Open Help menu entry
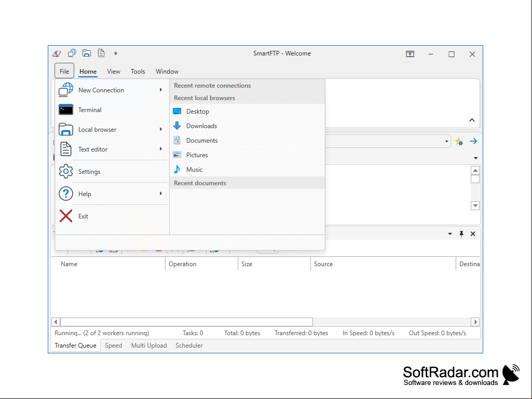 (111, 194)
